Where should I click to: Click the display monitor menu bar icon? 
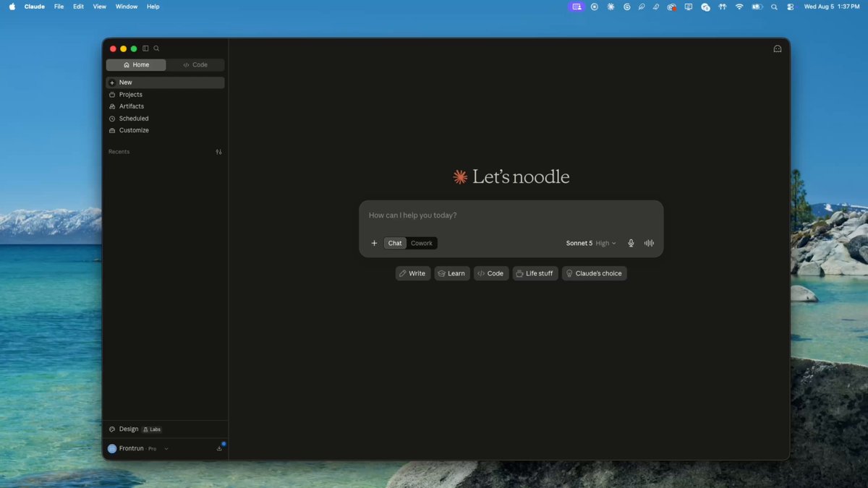(689, 7)
